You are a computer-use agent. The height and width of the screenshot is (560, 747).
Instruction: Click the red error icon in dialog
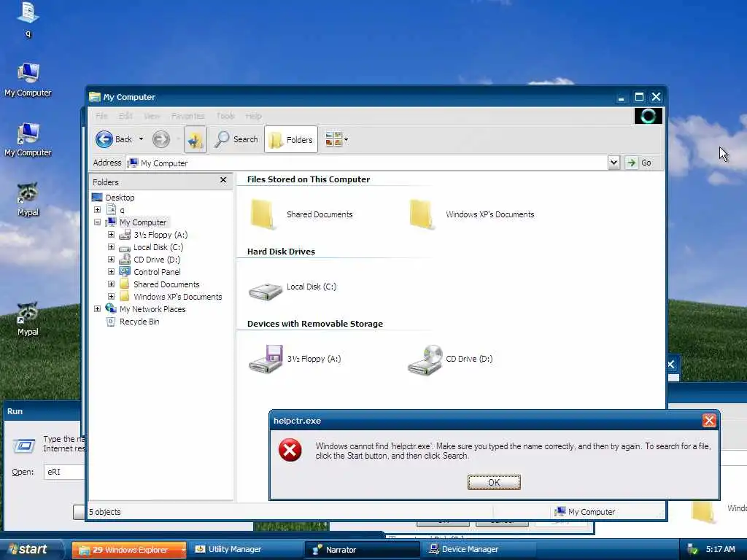click(290, 451)
